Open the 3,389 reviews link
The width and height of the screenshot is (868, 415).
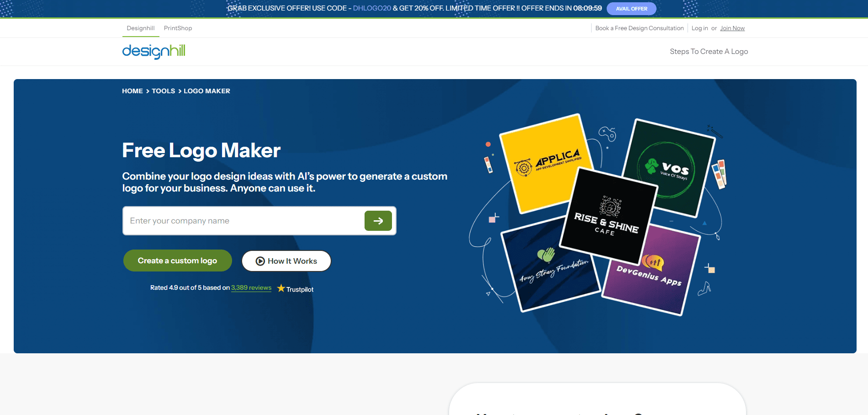click(251, 287)
